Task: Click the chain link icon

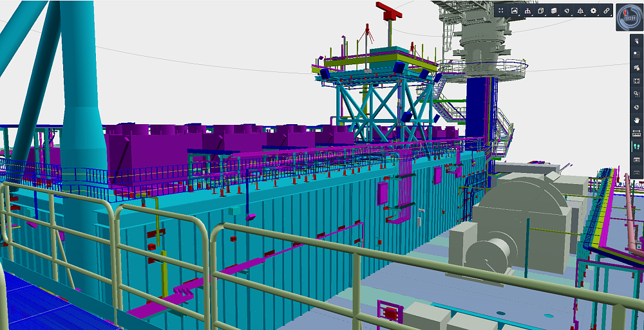Action: tap(606, 10)
